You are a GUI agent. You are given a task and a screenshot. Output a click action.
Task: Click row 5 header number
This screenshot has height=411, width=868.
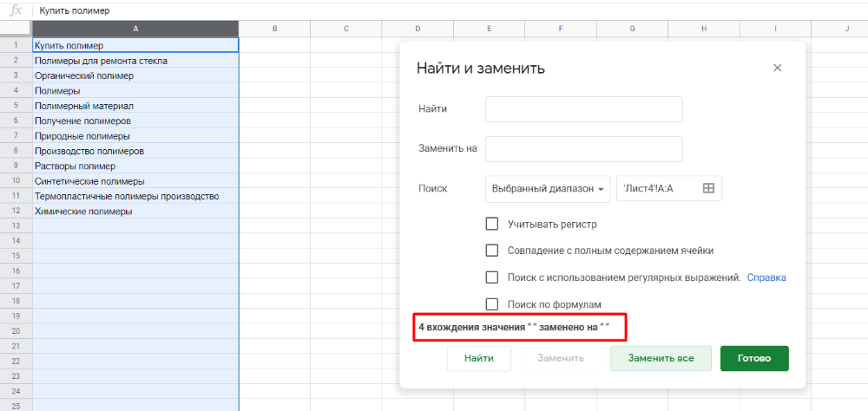[16, 106]
